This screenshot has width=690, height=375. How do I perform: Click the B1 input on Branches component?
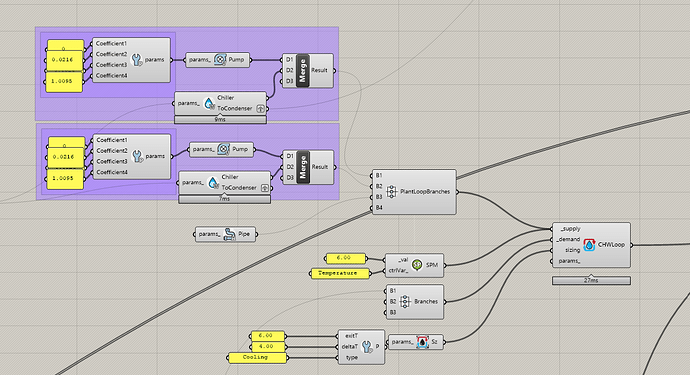coord(393,291)
